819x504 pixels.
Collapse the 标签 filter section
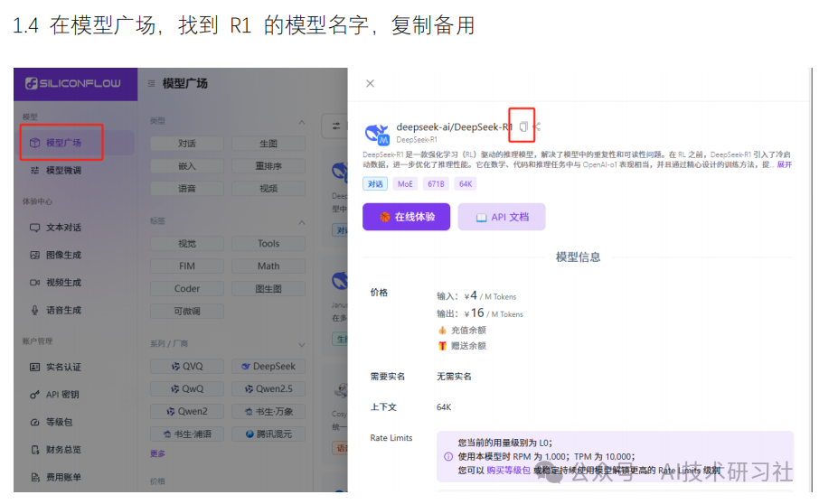[x=302, y=223]
